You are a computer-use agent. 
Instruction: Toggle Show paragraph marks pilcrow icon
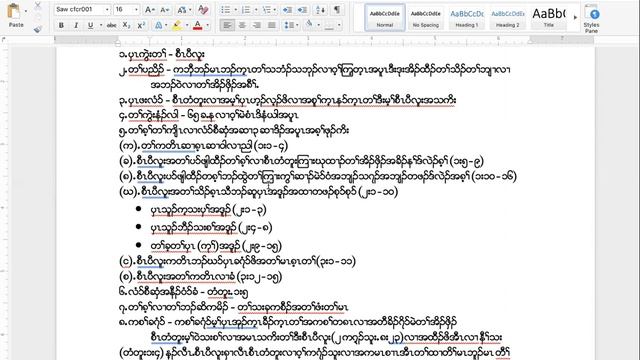(337, 10)
